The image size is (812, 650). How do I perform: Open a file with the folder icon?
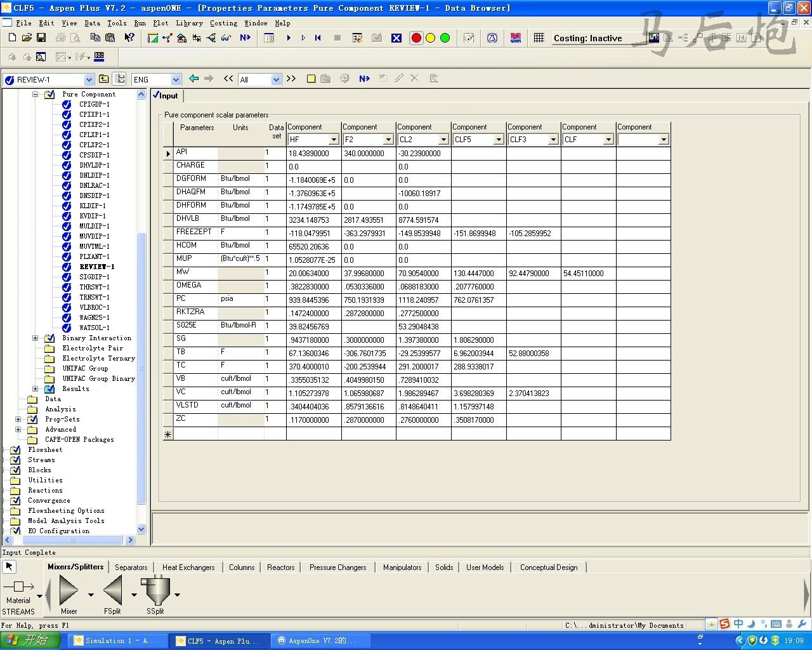pyautogui.click(x=27, y=38)
